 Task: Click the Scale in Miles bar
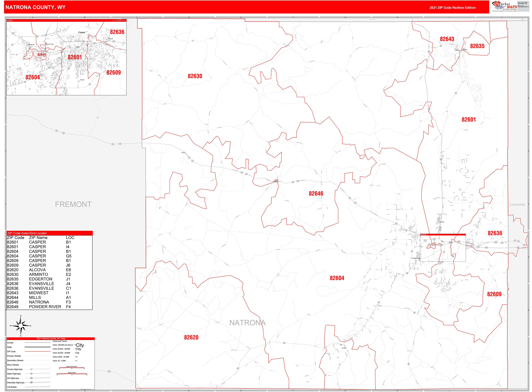[x=72, y=374]
